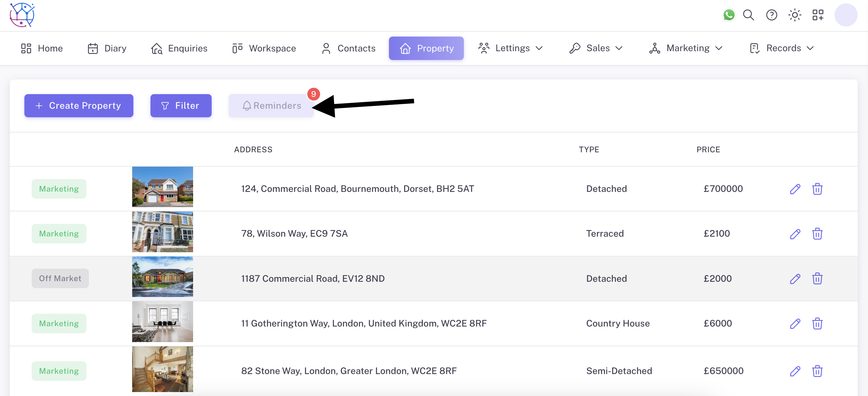This screenshot has width=868, height=396.
Task: Click the search magnifier icon
Action: [x=748, y=15]
